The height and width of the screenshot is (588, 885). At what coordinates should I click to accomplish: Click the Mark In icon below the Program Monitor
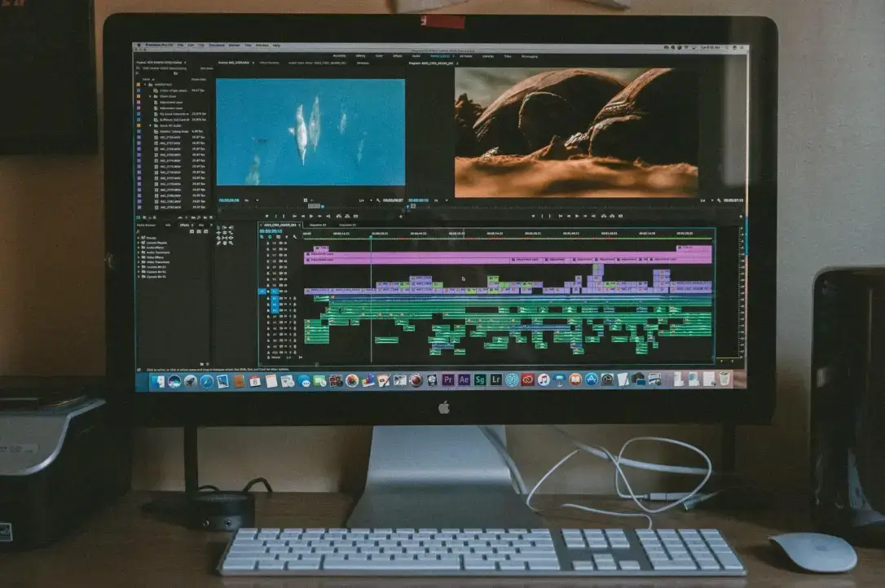pyautogui.click(x=542, y=216)
